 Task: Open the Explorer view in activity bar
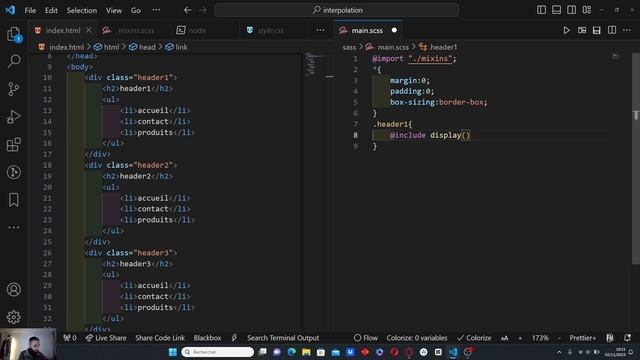coord(14,33)
